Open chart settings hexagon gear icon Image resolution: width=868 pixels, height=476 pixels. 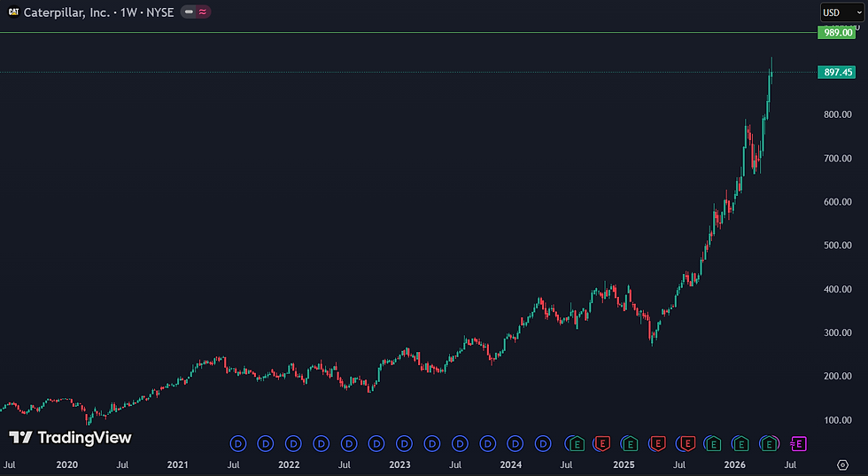coord(842,464)
